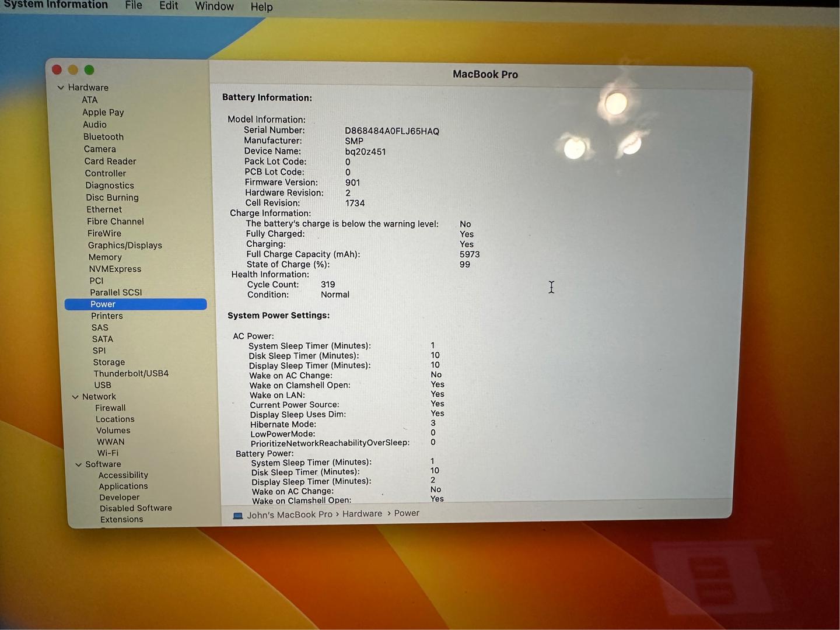840x630 pixels.
Task: Open the System Information app menu
Action: [x=55, y=5]
